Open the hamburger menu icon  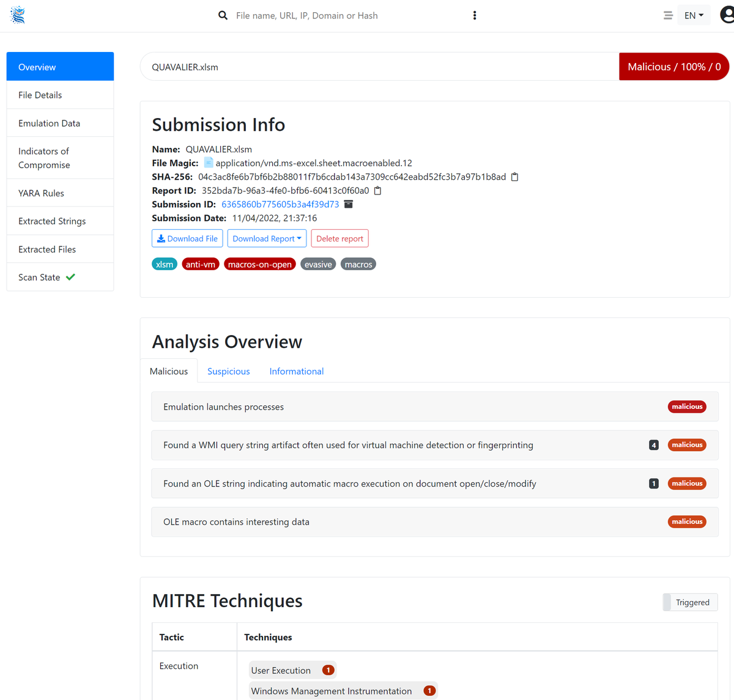[x=668, y=15]
